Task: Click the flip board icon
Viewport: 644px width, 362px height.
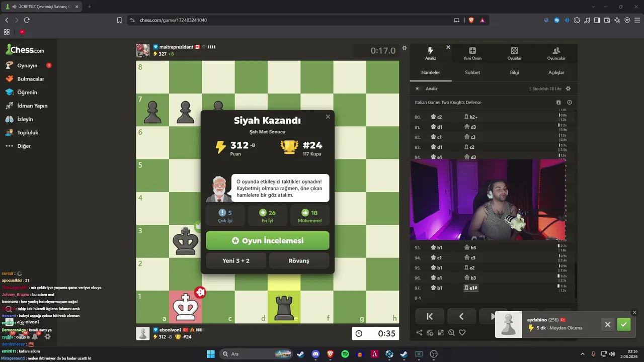Action: (441, 332)
